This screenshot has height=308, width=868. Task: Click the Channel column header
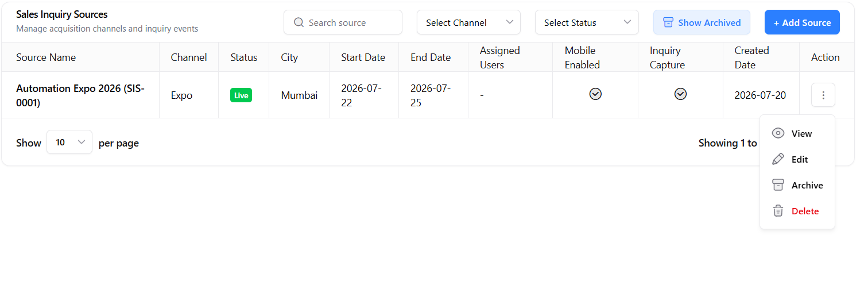[x=189, y=57]
